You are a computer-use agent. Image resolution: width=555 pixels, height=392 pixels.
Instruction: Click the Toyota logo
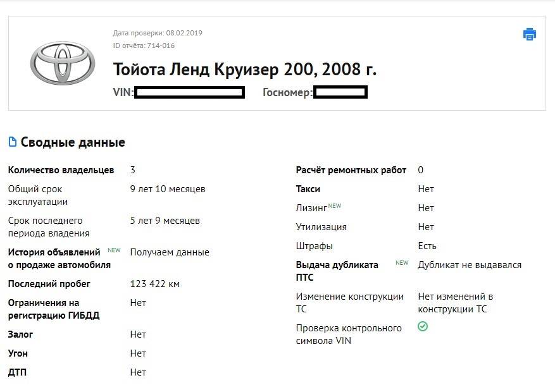pyautogui.click(x=62, y=63)
